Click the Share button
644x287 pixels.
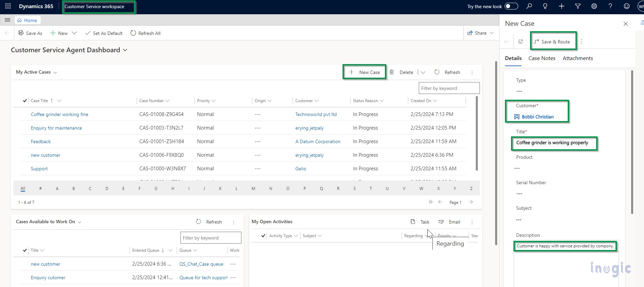pyautogui.click(x=477, y=33)
